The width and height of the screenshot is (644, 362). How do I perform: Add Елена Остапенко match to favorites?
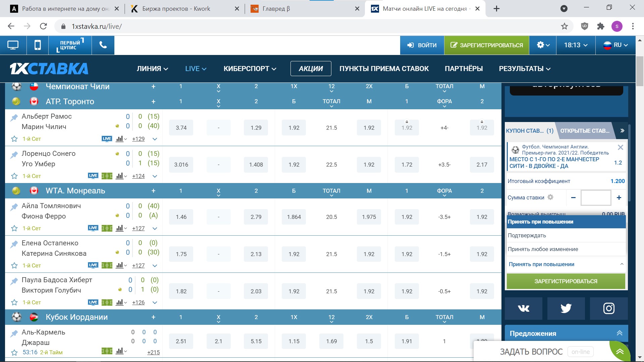[x=14, y=265]
